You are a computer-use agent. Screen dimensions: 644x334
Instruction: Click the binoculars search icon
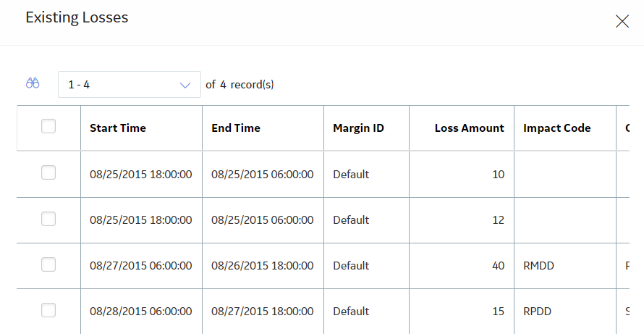pos(33,83)
